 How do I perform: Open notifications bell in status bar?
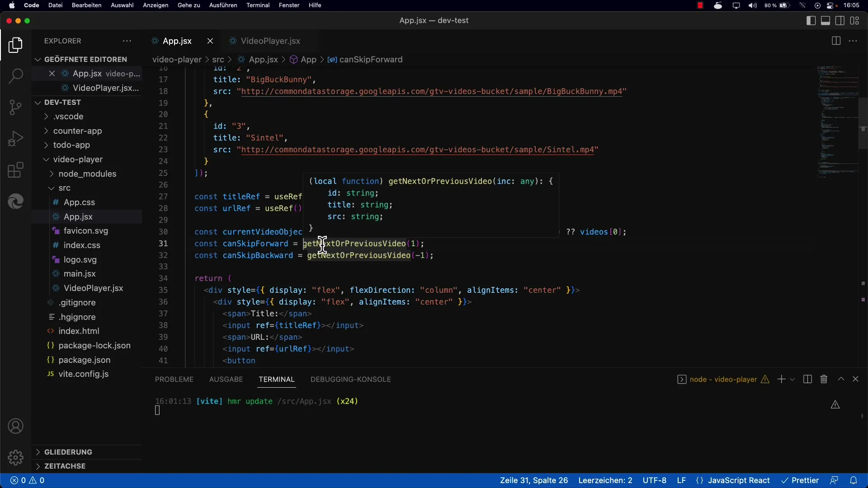click(x=854, y=480)
